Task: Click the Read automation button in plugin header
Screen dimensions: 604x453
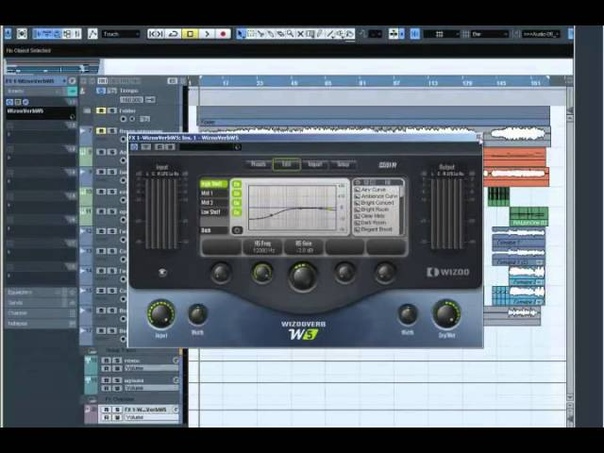Action: [159, 147]
